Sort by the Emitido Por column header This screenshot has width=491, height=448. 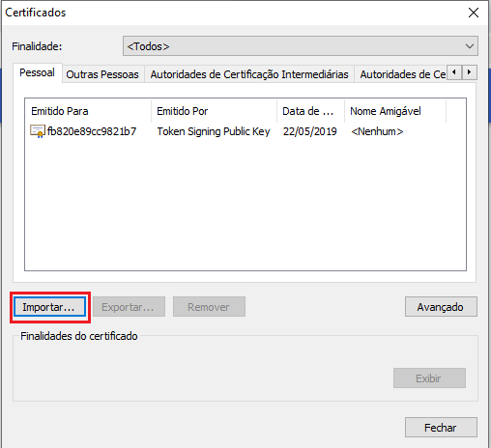(x=214, y=111)
